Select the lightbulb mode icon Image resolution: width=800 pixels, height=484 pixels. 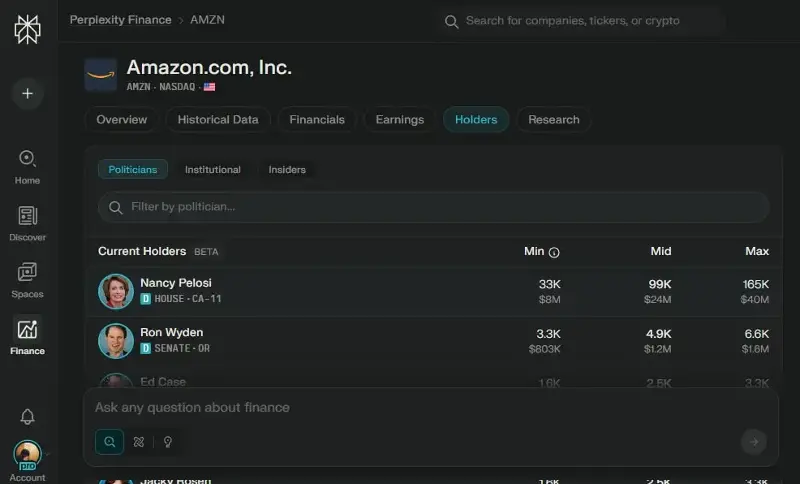tap(168, 442)
